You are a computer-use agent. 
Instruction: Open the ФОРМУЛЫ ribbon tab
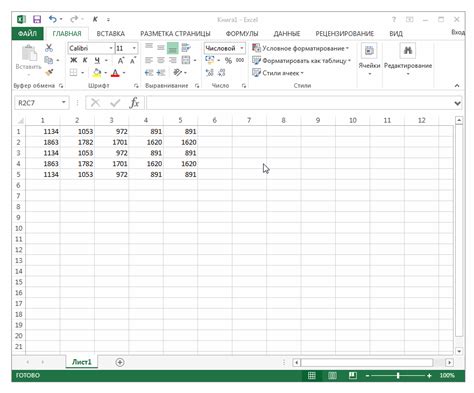coord(242,34)
